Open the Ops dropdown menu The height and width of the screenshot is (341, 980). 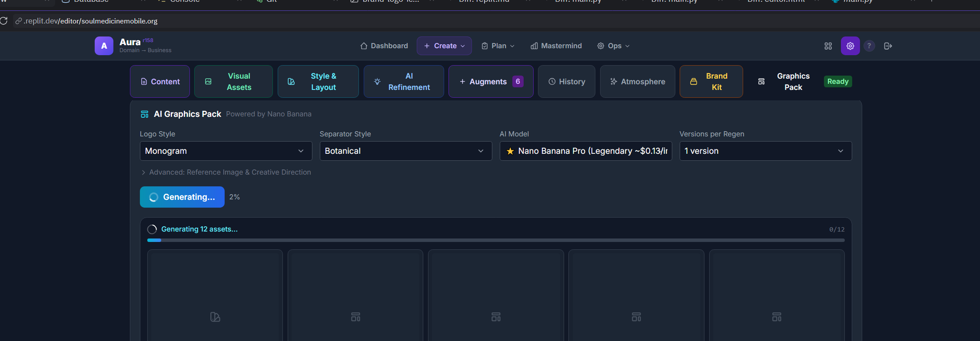click(x=613, y=46)
